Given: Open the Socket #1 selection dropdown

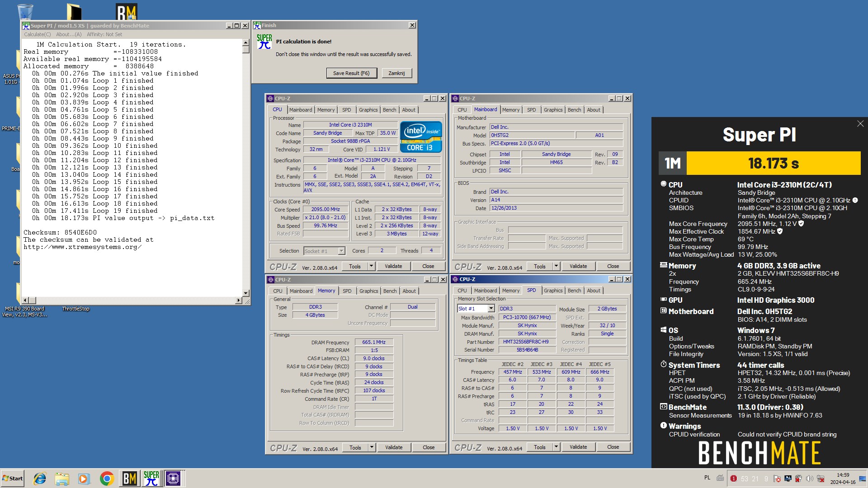Looking at the screenshot, I should click(x=341, y=251).
